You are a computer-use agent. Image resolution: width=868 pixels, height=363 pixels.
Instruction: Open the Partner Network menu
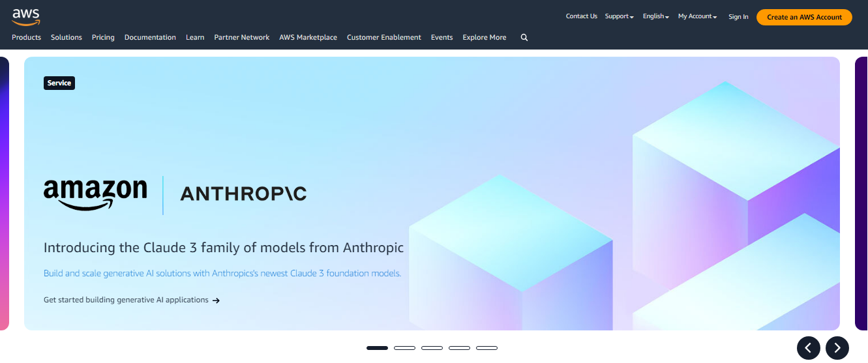point(242,38)
